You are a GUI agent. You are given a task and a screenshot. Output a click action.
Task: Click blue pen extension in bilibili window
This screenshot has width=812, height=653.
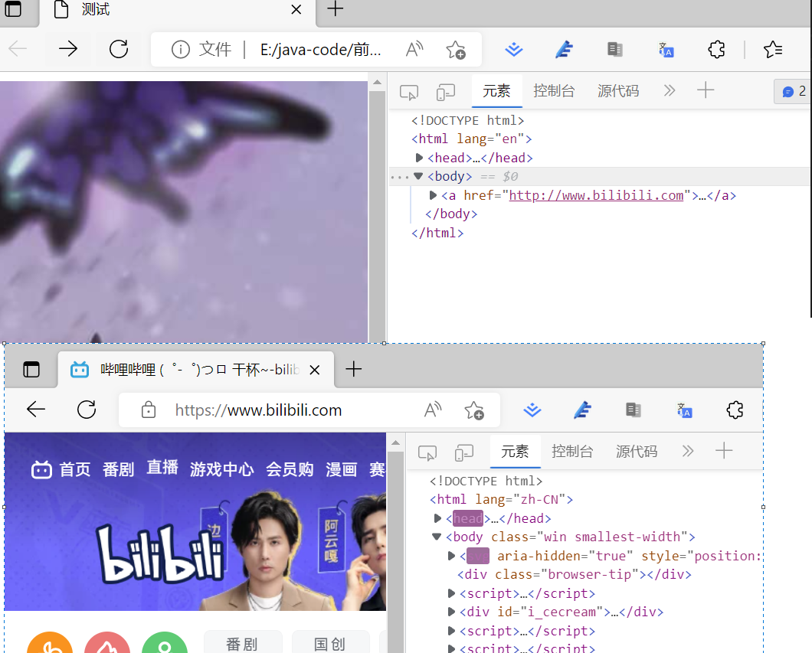pos(583,410)
